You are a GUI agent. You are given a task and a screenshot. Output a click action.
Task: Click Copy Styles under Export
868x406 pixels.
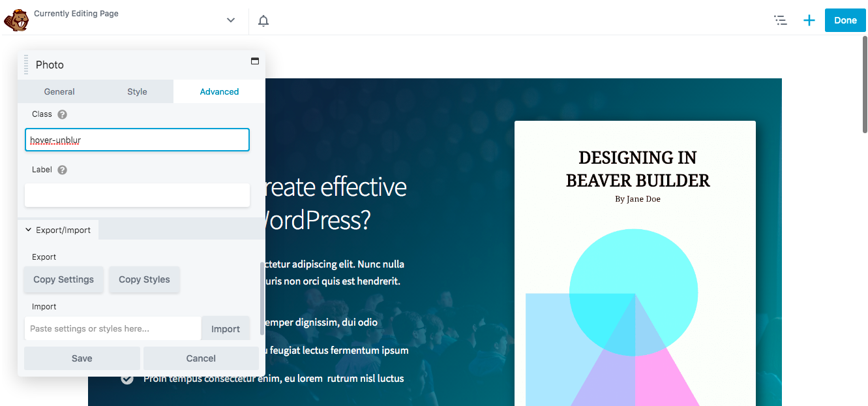[144, 279]
